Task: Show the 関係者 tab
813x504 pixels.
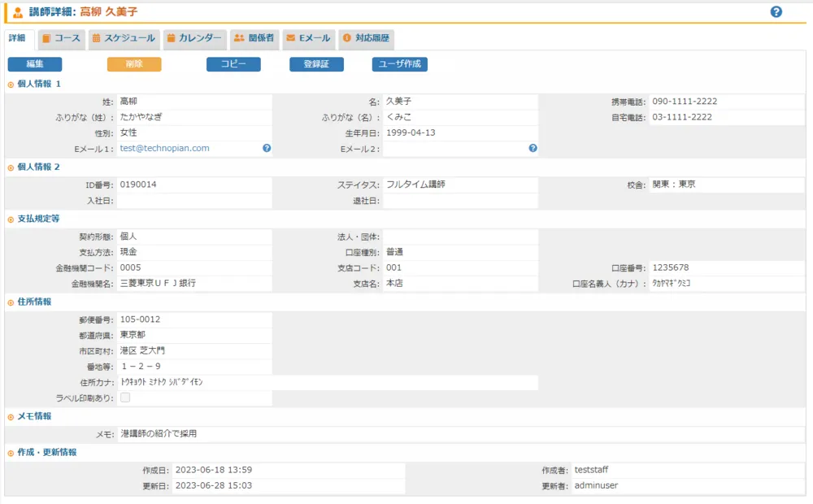Action: [x=254, y=38]
